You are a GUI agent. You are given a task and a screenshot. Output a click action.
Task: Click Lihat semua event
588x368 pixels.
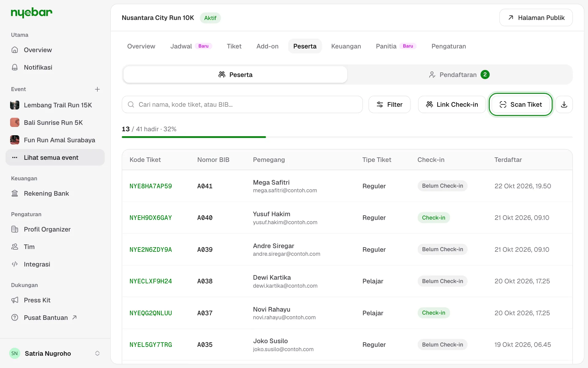click(x=55, y=158)
